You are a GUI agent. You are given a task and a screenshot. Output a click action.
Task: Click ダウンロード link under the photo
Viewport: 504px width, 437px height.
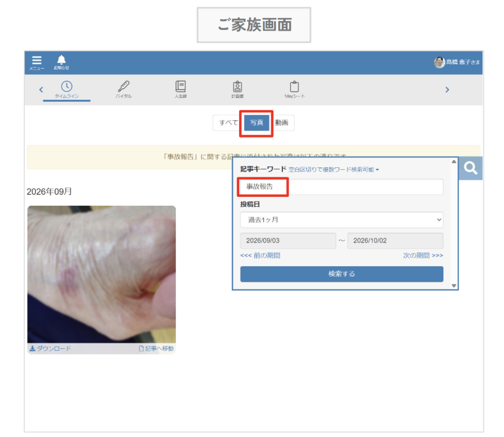click(x=51, y=348)
